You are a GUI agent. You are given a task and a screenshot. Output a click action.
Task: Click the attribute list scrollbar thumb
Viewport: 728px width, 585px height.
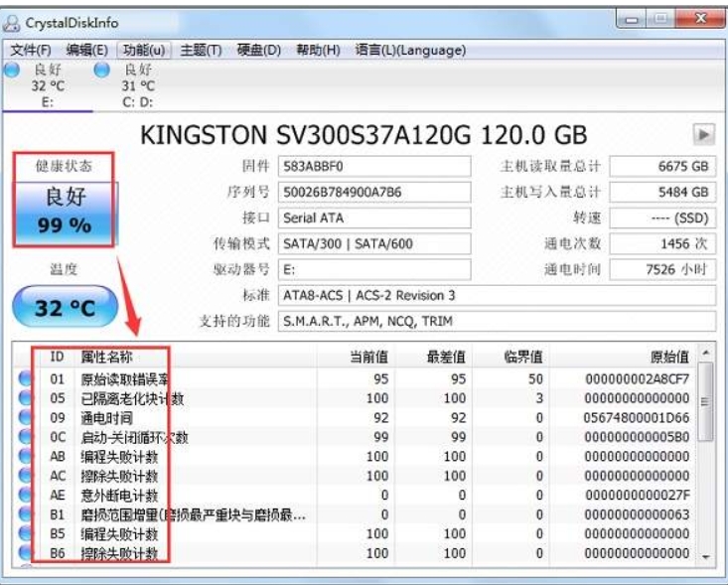point(706,401)
